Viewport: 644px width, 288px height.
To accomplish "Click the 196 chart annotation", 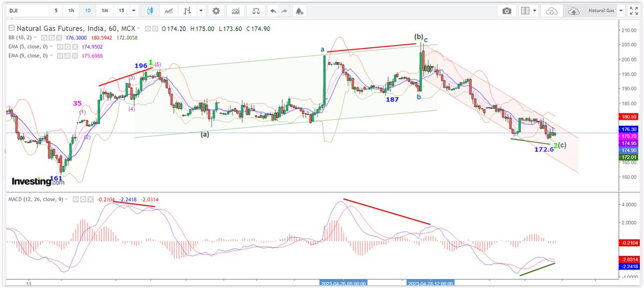I will (141, 65).
